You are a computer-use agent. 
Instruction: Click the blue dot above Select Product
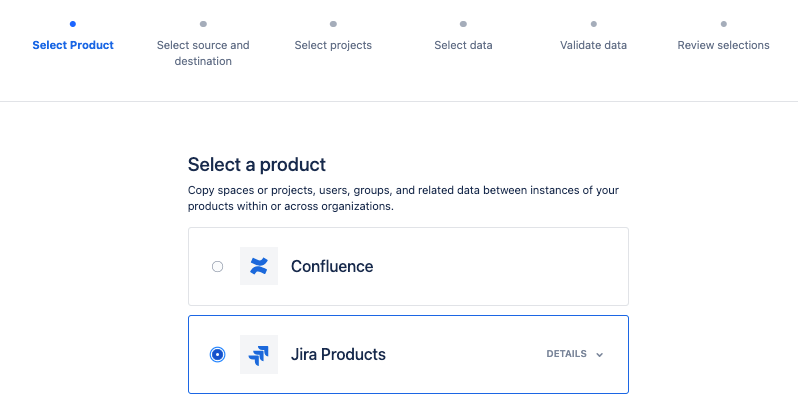tap(73, 23)
